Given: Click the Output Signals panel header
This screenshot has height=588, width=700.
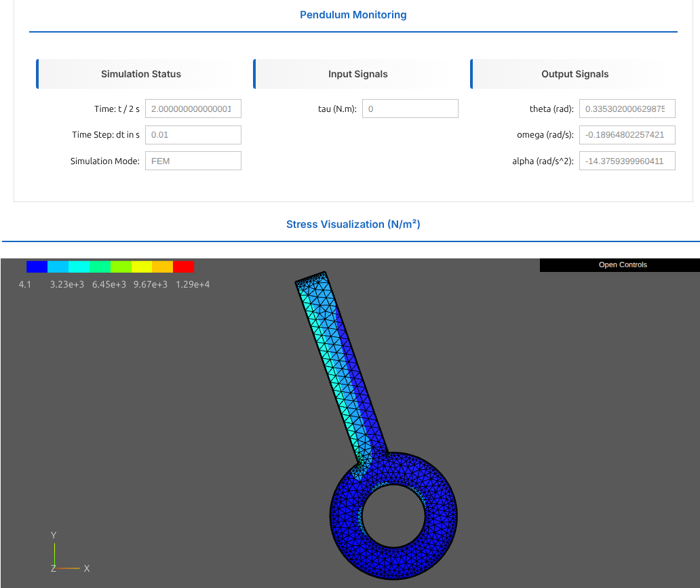Looking at the screenshot, I should (575, 74).
